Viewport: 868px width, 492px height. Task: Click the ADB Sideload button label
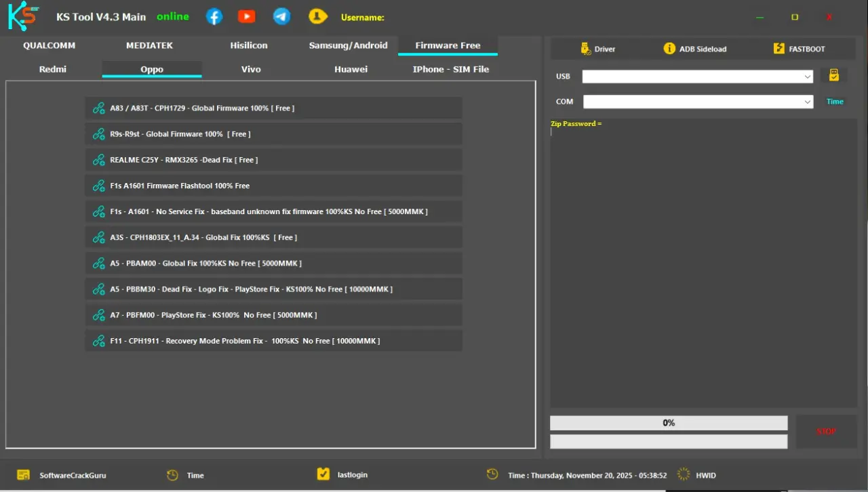pos(703,49)
